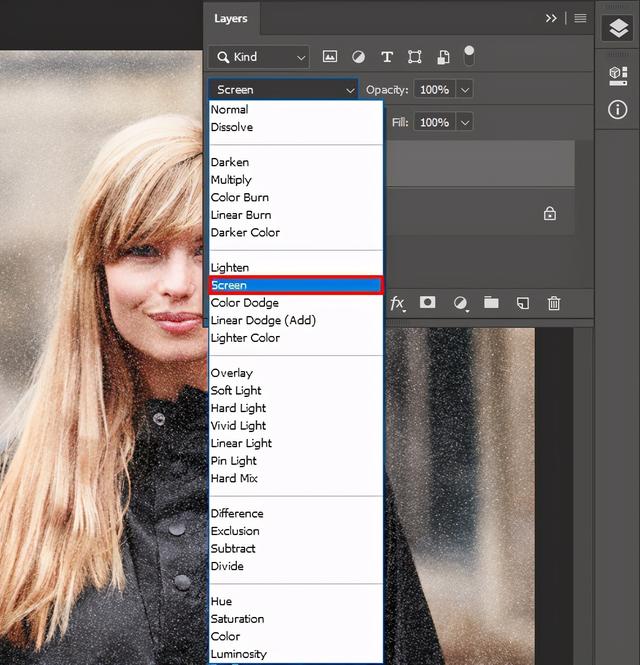
Task: Click the Layers panel icon in dock
Action: pyautogui.click(x=618, y=28)
